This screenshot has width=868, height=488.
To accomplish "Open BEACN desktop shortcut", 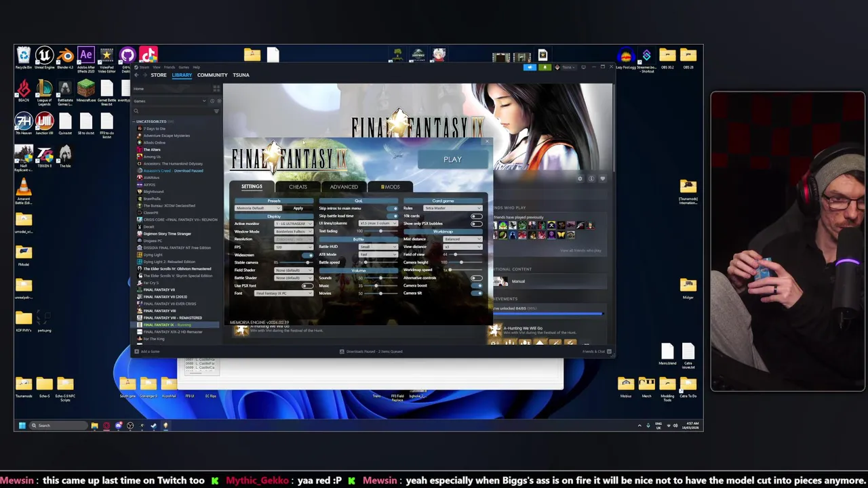I will pyautogui.click(x=24, y=90).
